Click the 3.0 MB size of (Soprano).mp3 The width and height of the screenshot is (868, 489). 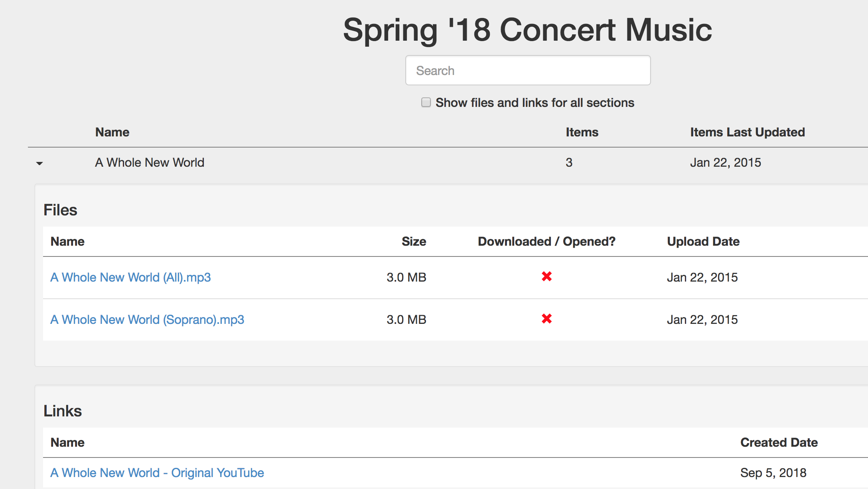pyautogui.click(x=406, y=319)
